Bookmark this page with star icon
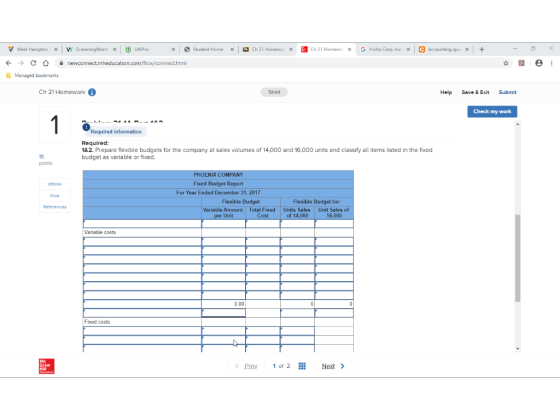The width and height of the screenshot is (560, 420). (x=506, y=63)
